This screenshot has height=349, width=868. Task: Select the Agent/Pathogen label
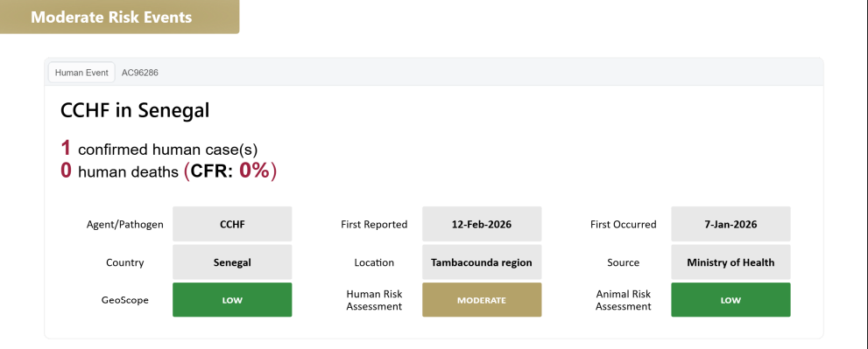click(x=125, y=225)
